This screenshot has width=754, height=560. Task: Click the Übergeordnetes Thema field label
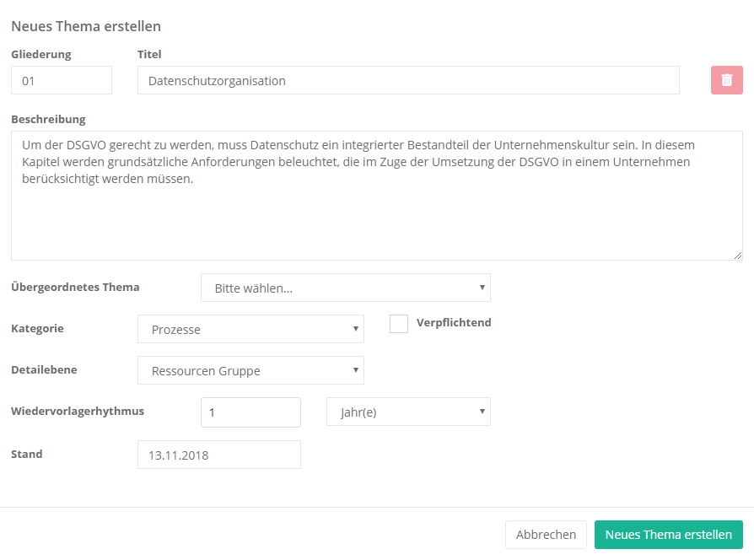click(x=75, y=287)
